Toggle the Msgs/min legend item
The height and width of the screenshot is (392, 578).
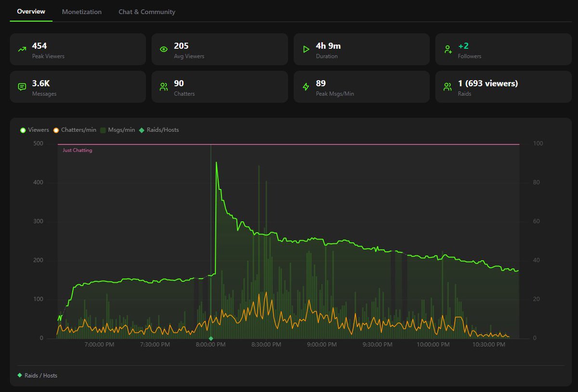(118, 130)
